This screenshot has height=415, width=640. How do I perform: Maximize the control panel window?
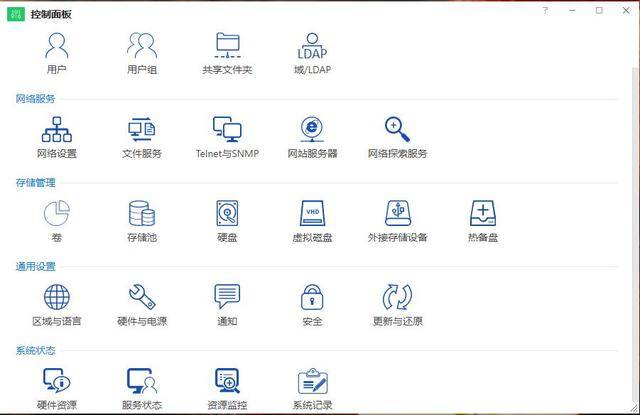(599, 11)
